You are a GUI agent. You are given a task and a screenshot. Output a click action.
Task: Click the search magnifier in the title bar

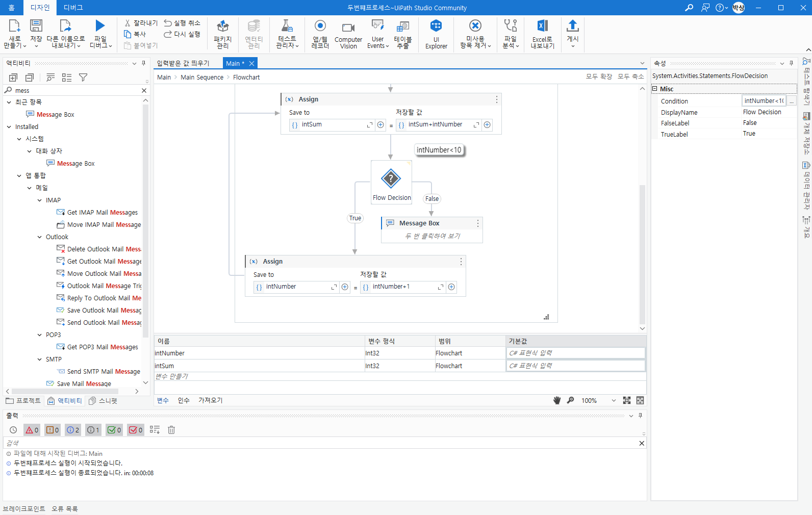[689, 8]
